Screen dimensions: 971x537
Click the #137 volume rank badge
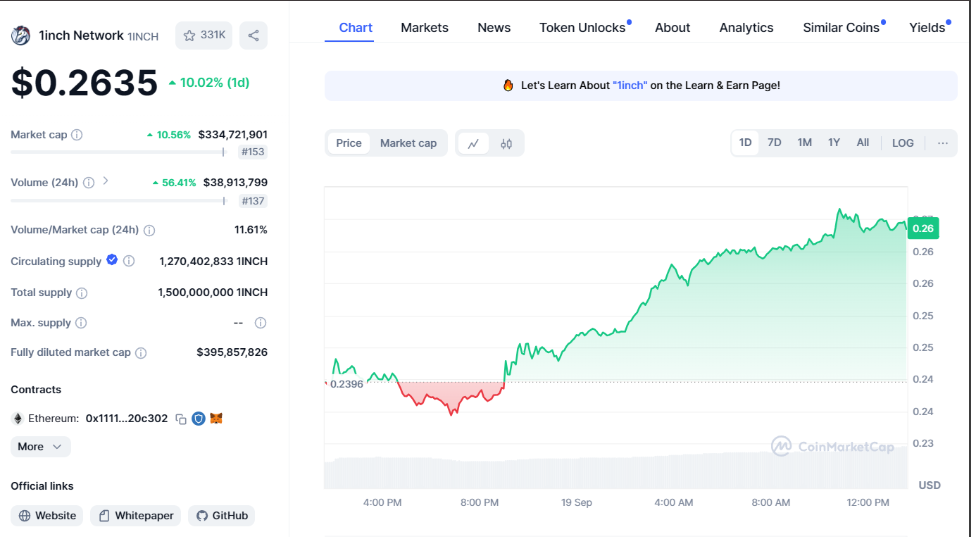click(253, 201)
